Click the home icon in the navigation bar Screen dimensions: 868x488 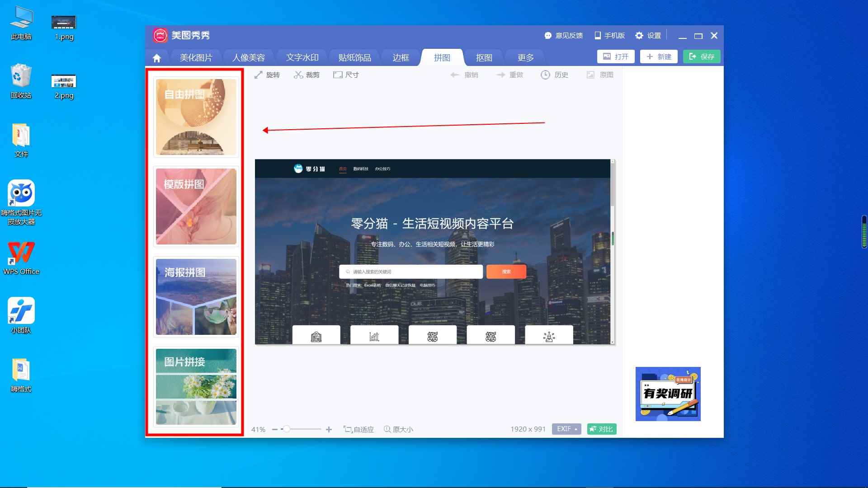156,58
